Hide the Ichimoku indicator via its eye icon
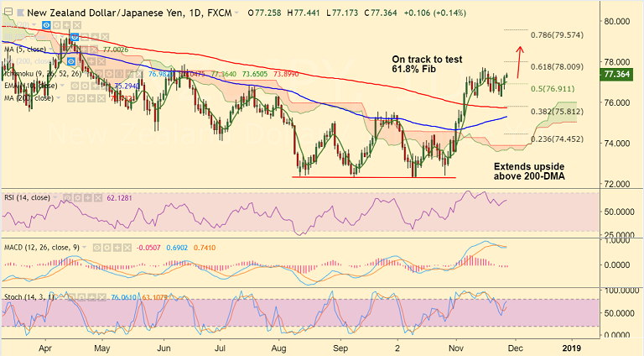This screenshot has height=356, width=644. coord(99,74)
